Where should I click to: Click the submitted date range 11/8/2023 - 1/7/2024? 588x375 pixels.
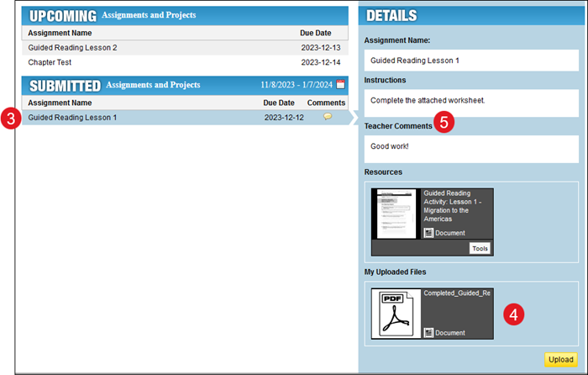click(296, 85)
